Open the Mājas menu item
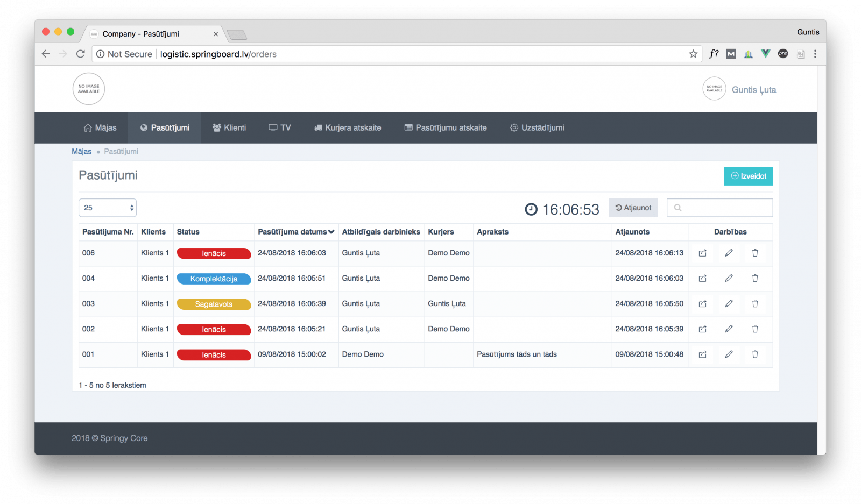Image resolution: width=861 pixels, height=504 pixels. 100,127
